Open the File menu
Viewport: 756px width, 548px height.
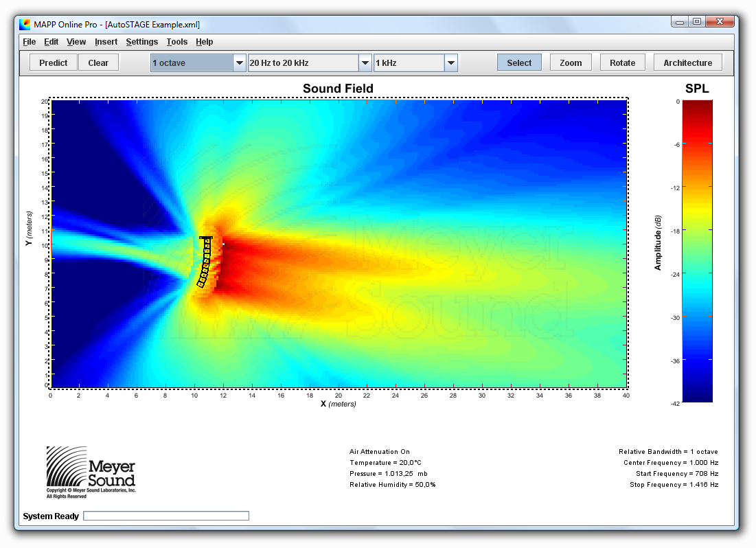(30, 42)
